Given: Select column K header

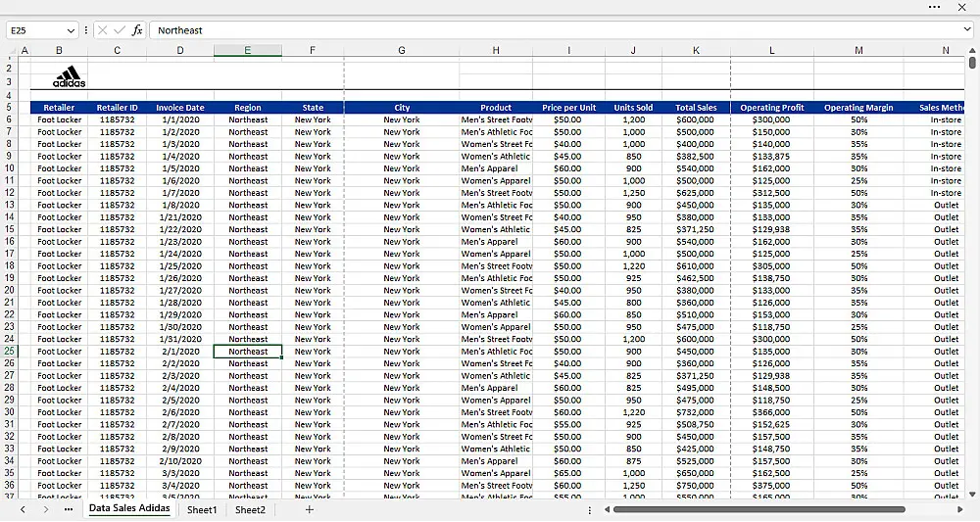Looking at the screenshot, I should pos(696,51).
